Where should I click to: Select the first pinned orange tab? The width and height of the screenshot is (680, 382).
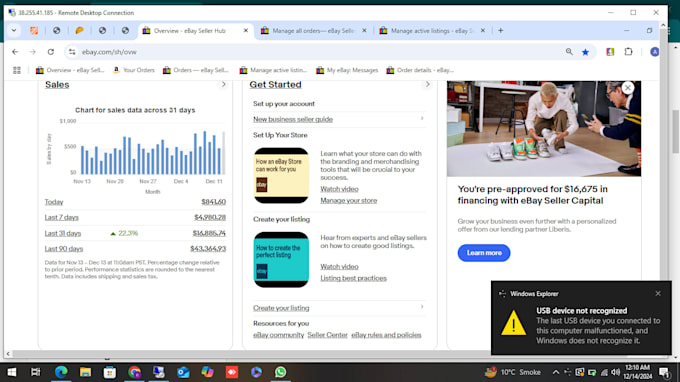[x=34, y=31]
